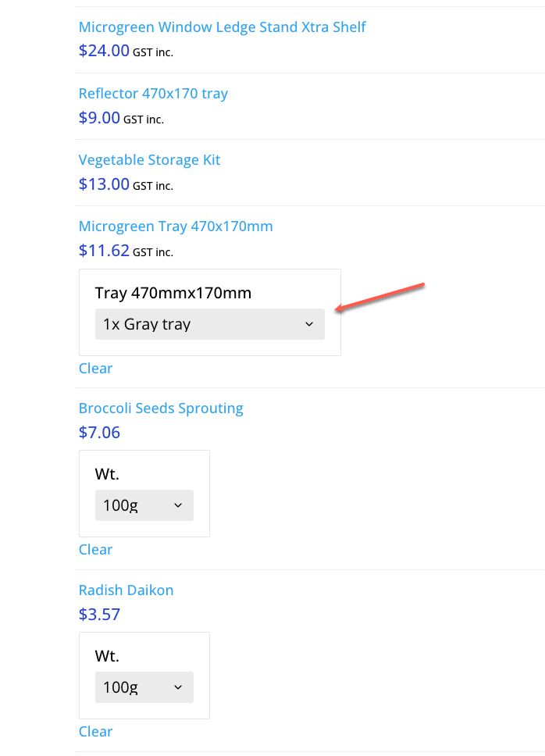Clear the Microgreen Tray option selection
This screenshot has width=545, height=756.
coord(95,369)
